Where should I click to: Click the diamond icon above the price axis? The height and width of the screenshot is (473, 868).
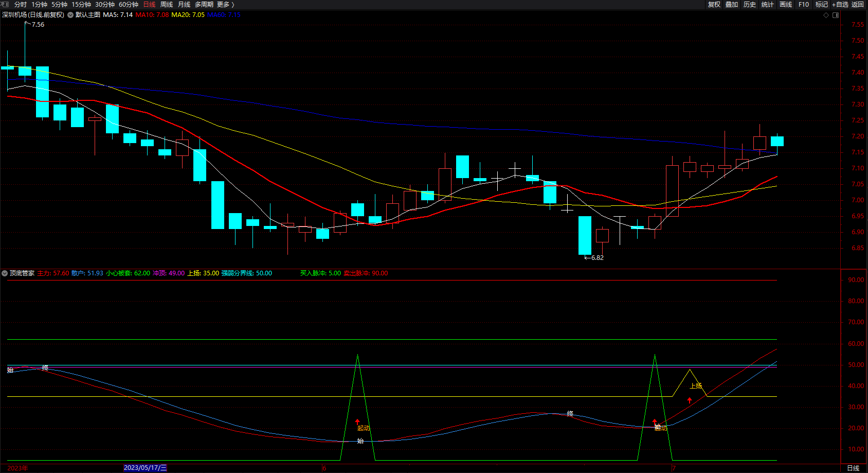tap(826, 15)
